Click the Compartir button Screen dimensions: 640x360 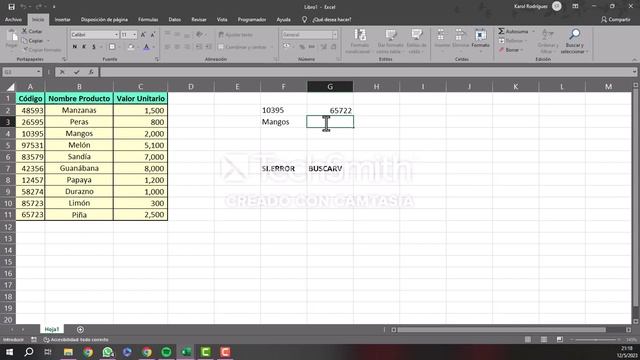click(x=616, y=19)
